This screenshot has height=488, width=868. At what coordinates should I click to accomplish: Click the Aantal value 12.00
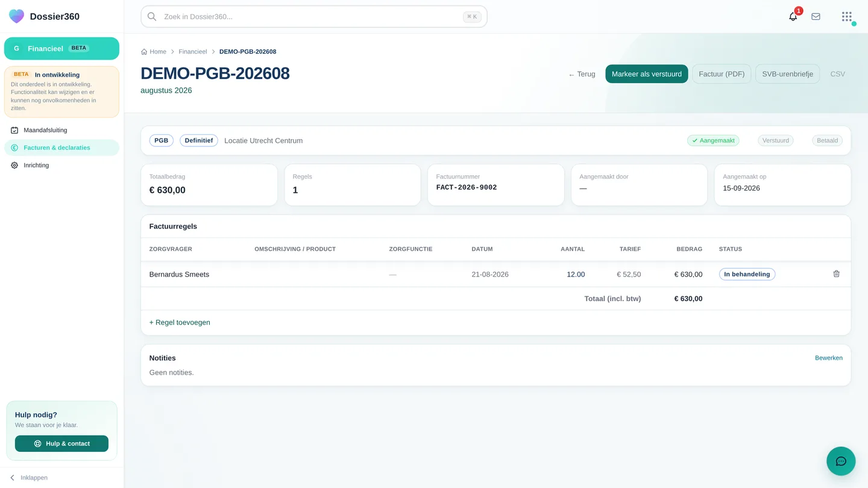coord(576,274)
